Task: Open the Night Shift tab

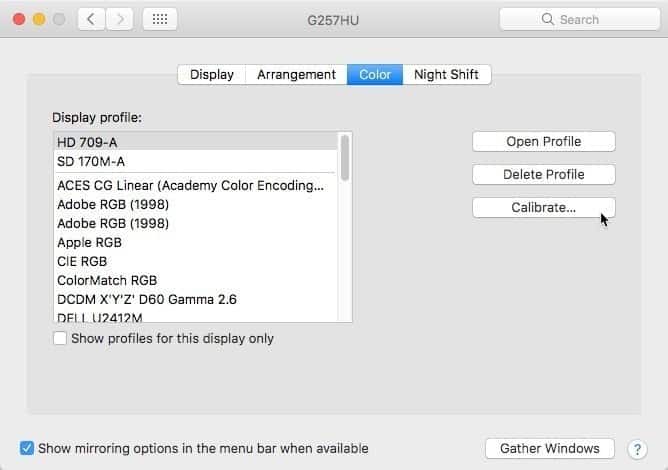Action: point(446,75)
